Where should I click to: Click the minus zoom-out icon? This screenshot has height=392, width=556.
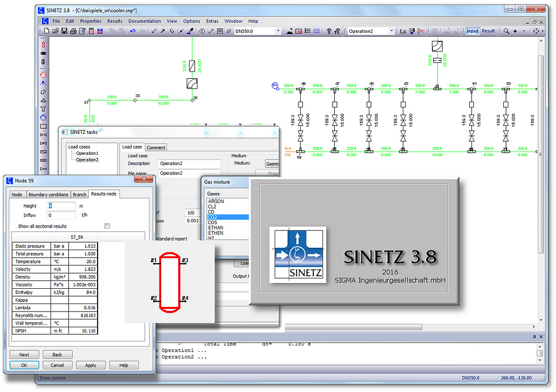tap(524, 31)
